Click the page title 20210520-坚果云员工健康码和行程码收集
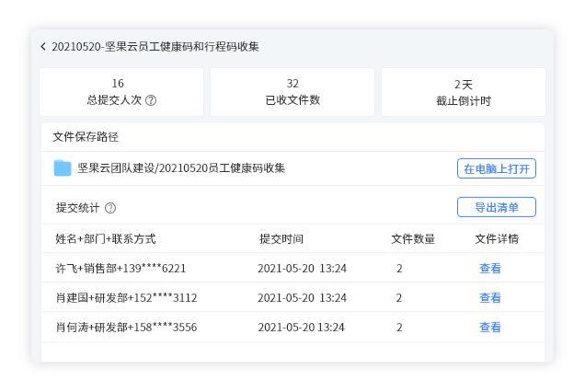585x392 pixels. click(x=155, y=46)
